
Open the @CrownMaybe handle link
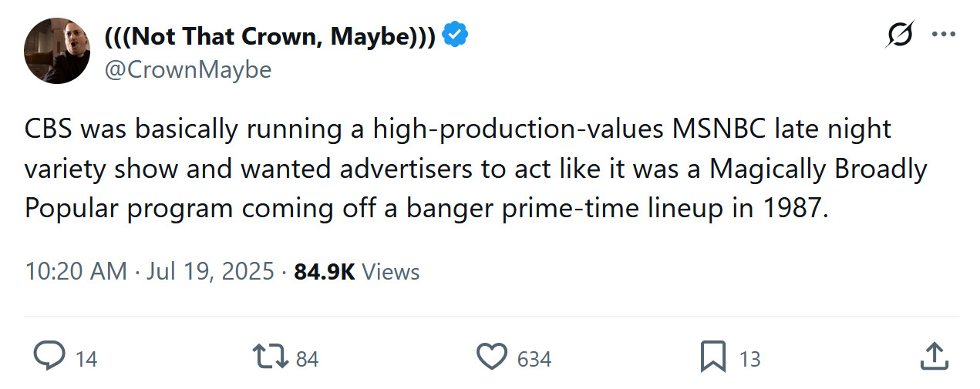(x=187, y=70)
